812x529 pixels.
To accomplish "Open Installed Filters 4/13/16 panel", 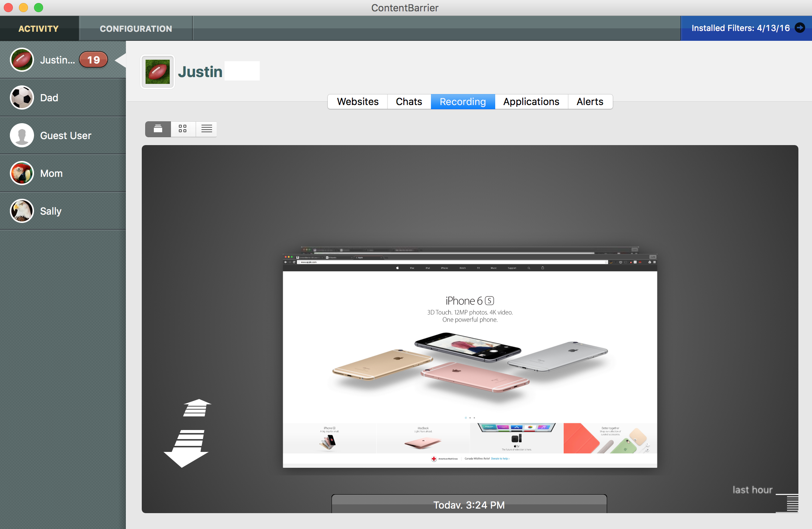I will tap(746, 28).
